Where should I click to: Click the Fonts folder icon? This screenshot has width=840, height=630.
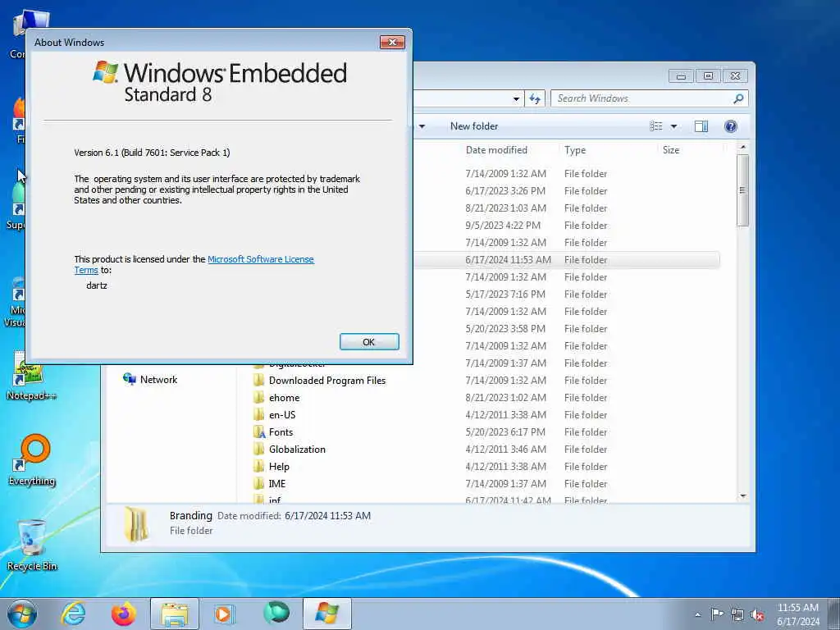[258, 431]
